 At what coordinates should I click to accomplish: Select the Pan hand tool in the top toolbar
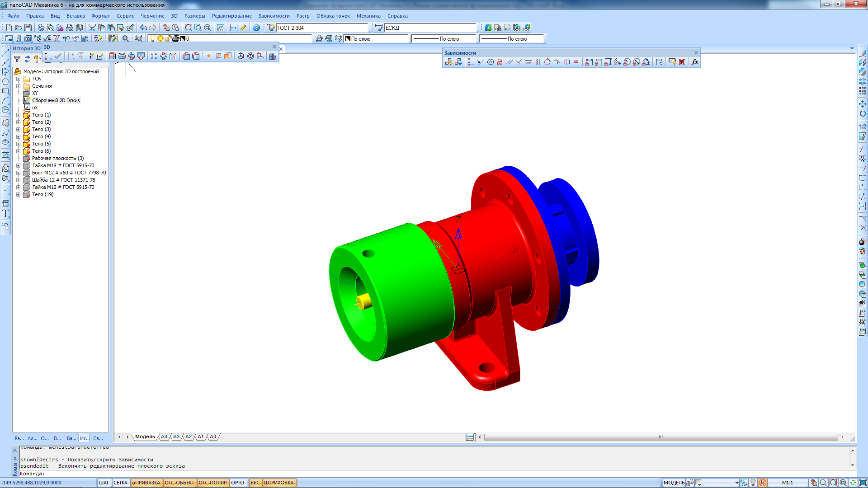pyautogui.click(x=166, y=28)
